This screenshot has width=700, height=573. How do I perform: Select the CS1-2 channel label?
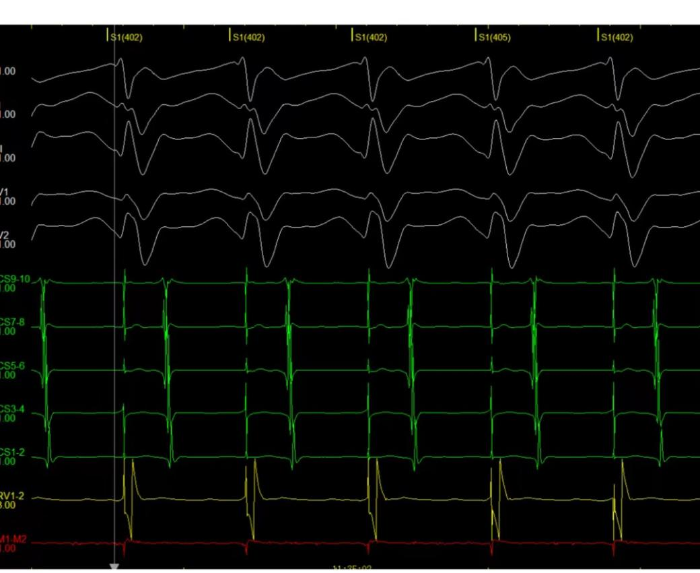pos(13,452)
